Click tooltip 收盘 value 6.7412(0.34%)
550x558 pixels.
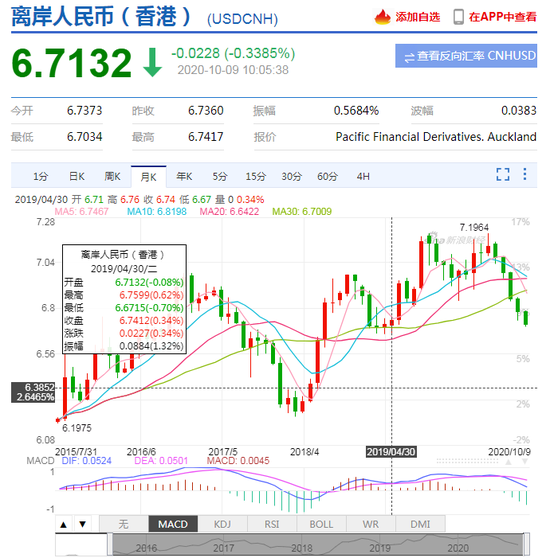151,321
